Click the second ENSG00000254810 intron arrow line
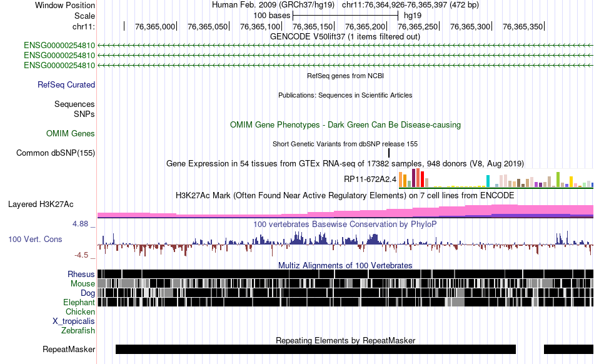The height and width of the screenshot is (364, 594). coord(345,55)
